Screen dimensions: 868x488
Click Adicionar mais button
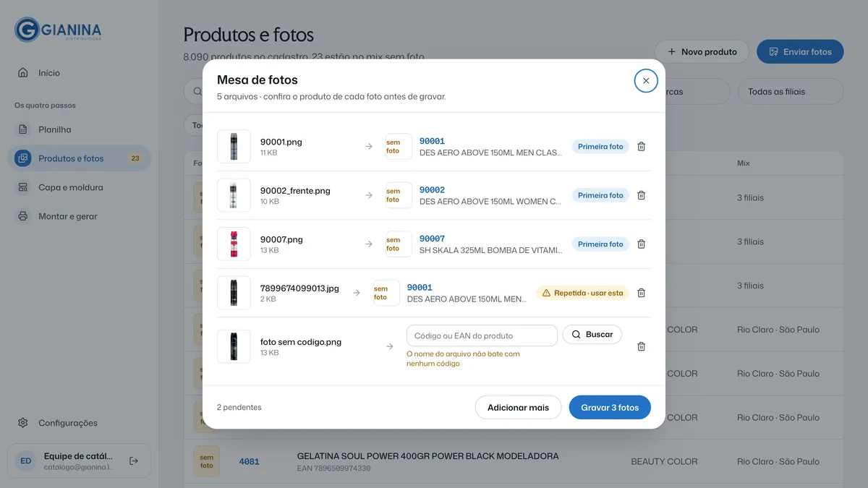coord(518,408)
